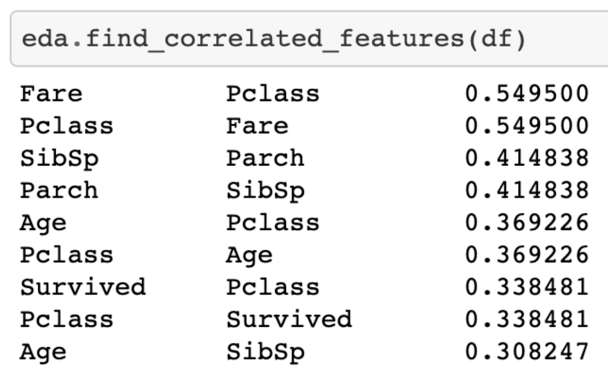608x381 pixels.
Task: Click SibSp in the row starting with Parch
Action: point(266,191)
